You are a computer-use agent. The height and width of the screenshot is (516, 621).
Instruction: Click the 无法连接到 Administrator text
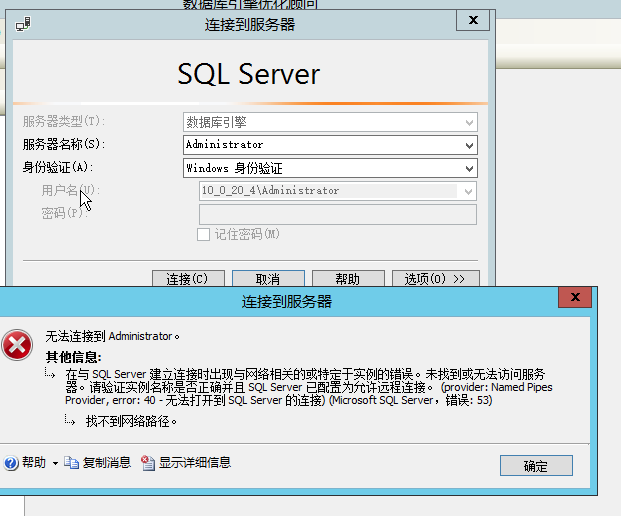(x=112, y=337)
